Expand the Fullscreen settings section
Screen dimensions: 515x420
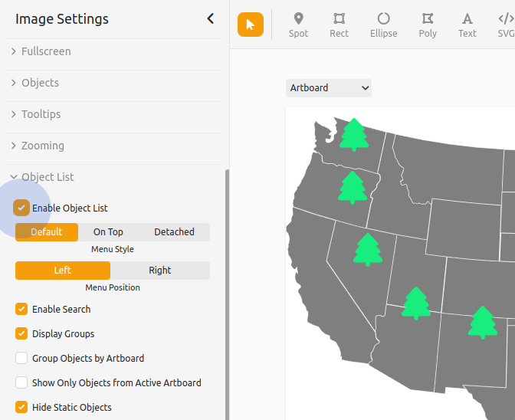pyautogui.click(x=46, y=51)
